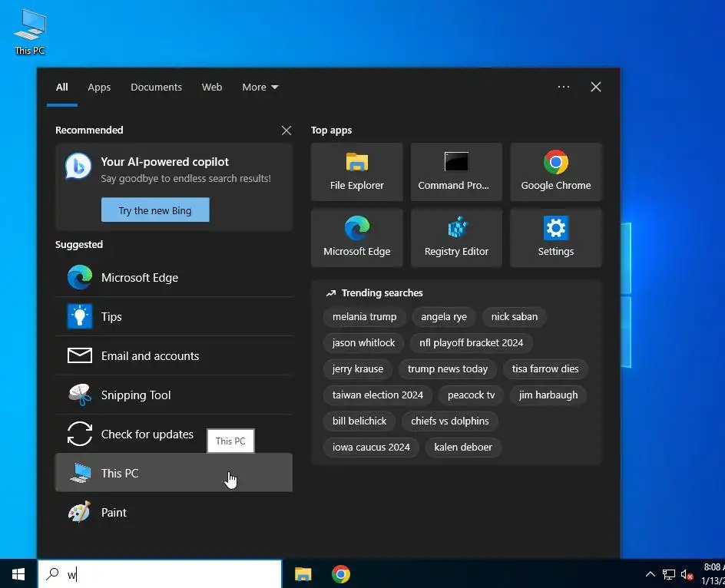Launch Command Prompt from Top apps
The image size is (725, 588).
tap(456, 172)
